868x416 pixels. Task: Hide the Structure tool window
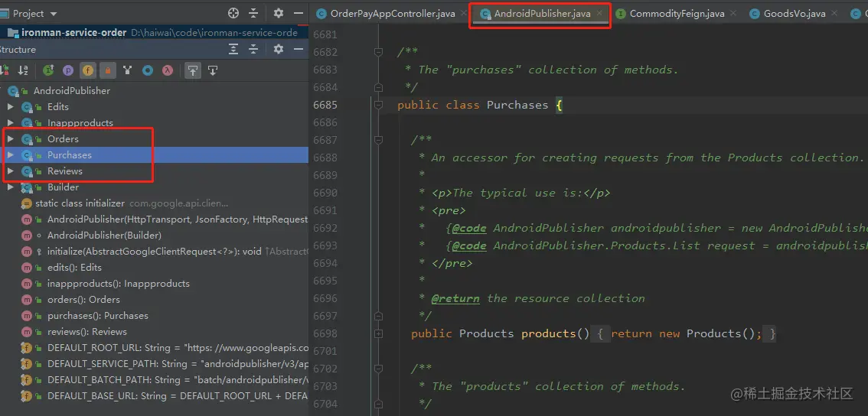(x=299, y=49)
